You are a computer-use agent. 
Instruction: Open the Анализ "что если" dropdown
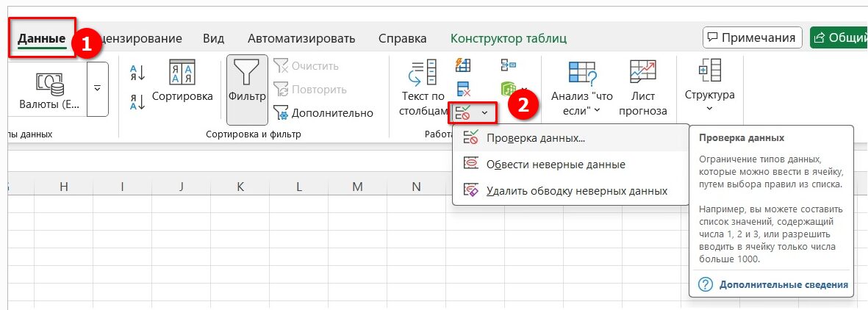pos(582,89)
